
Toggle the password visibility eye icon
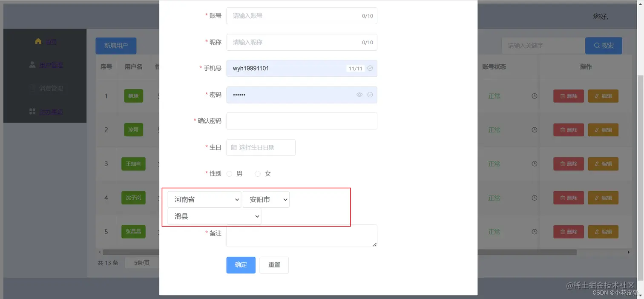tap(359, 95)
